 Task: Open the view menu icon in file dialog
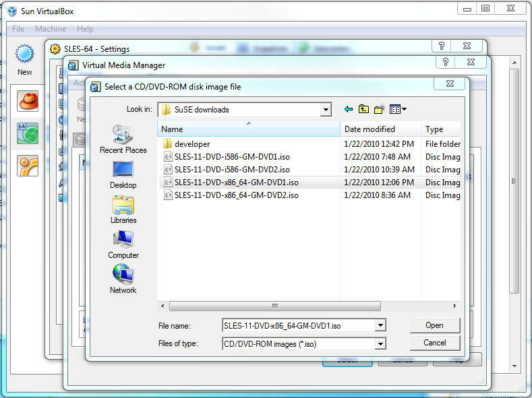pos(398,109)
